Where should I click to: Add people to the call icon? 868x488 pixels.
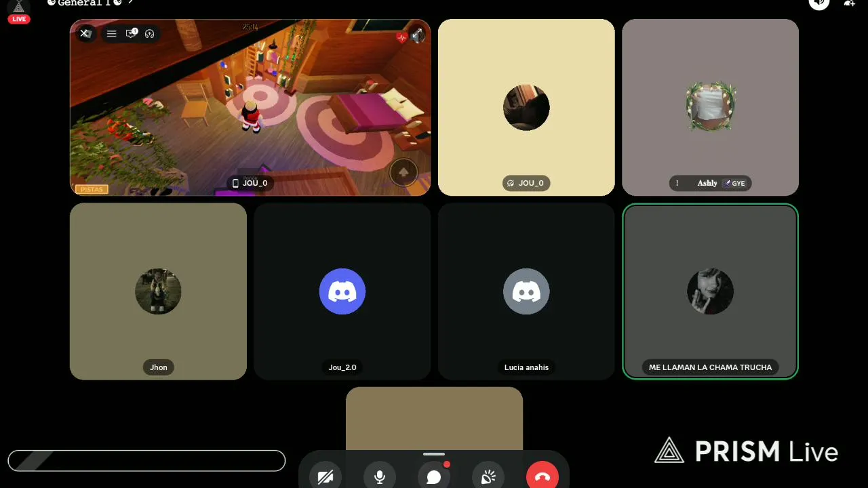[x=849, y=3]
